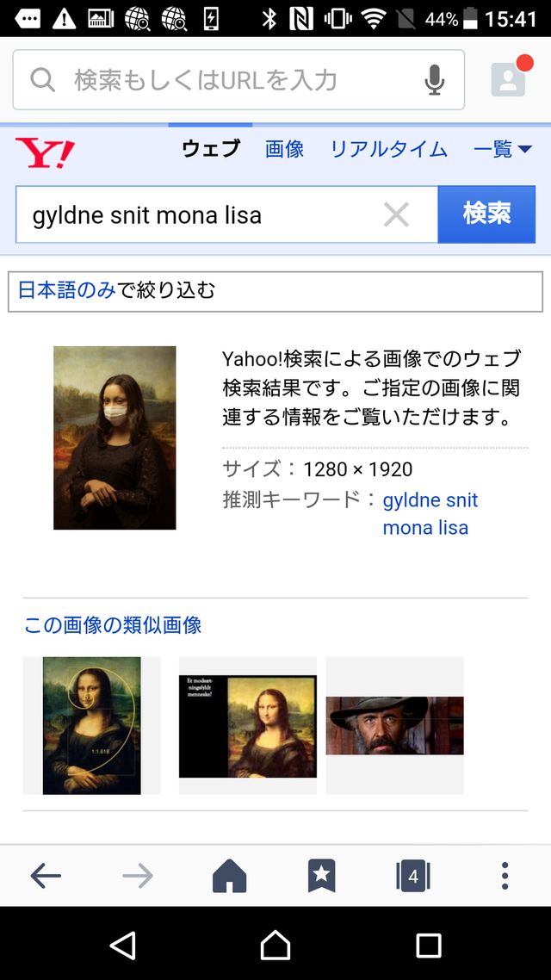Switch to the 画像 tab
This screenshot has width=551, height=980.
coord(284,150)
